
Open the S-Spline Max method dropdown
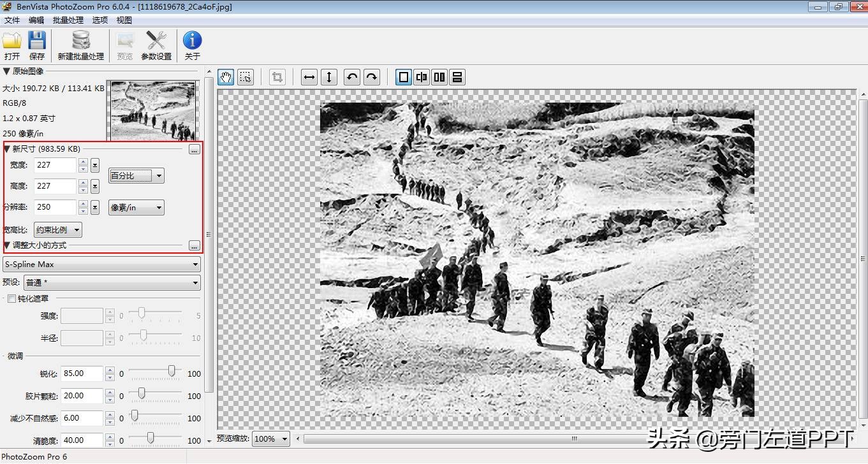tap(101, 264)
